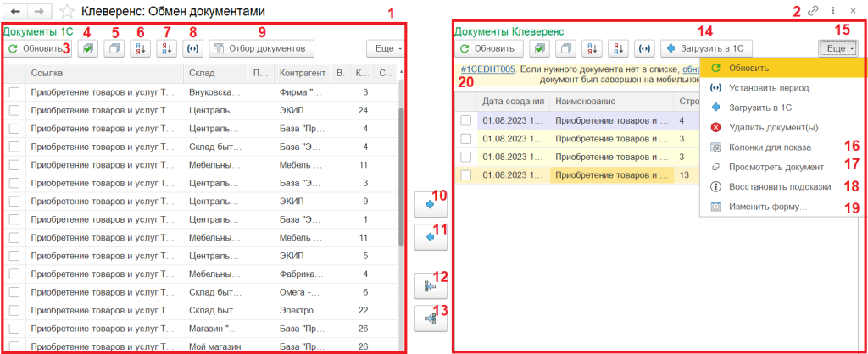Click the Контрагент column header

coord(303,73)
